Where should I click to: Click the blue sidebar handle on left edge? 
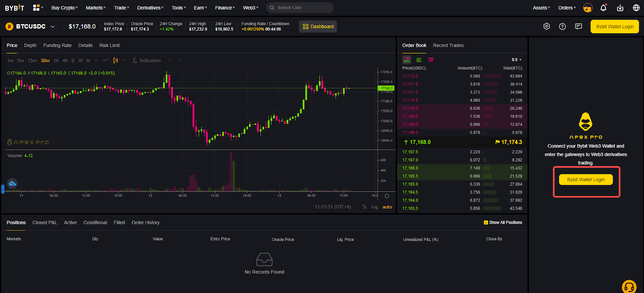(2, 189)
